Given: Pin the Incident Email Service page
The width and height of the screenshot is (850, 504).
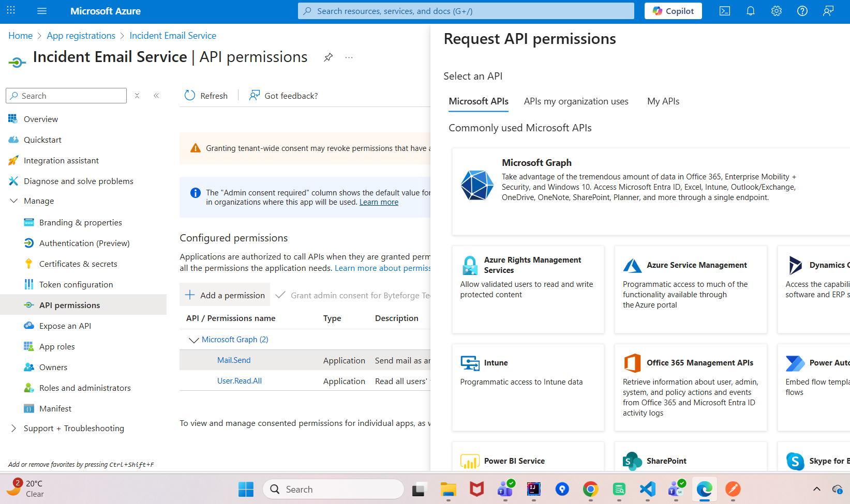Looking at the screenshot, I should [329, 57].
